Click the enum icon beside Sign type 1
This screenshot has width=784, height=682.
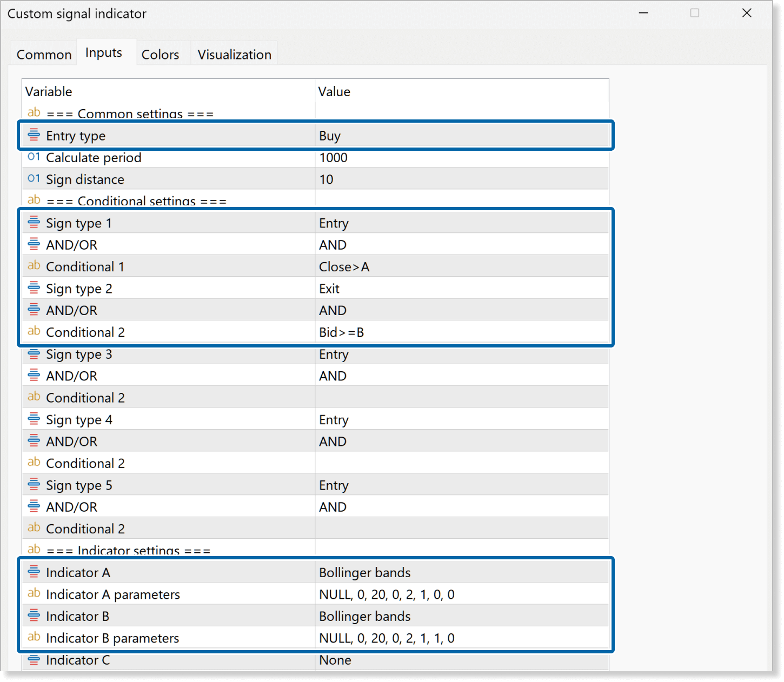pyautogui.click(x=34, y=222)
